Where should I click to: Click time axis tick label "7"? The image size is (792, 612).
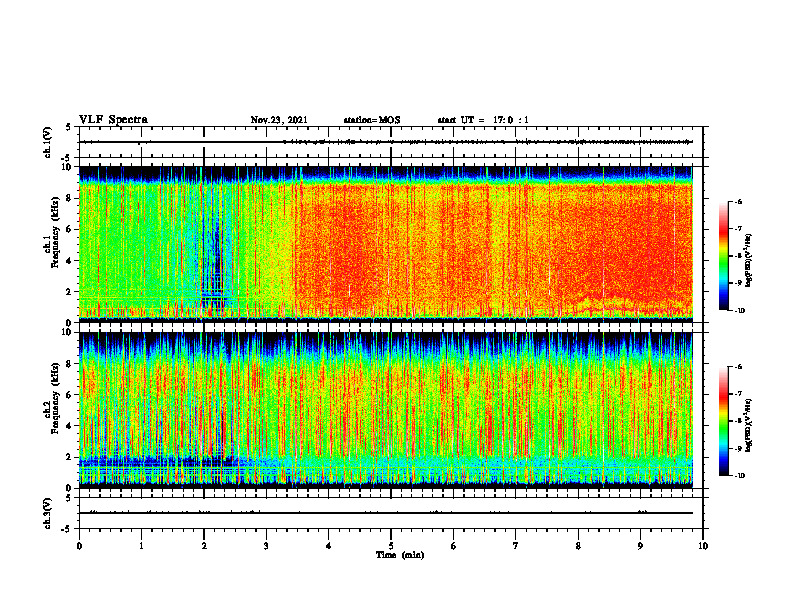516,546
